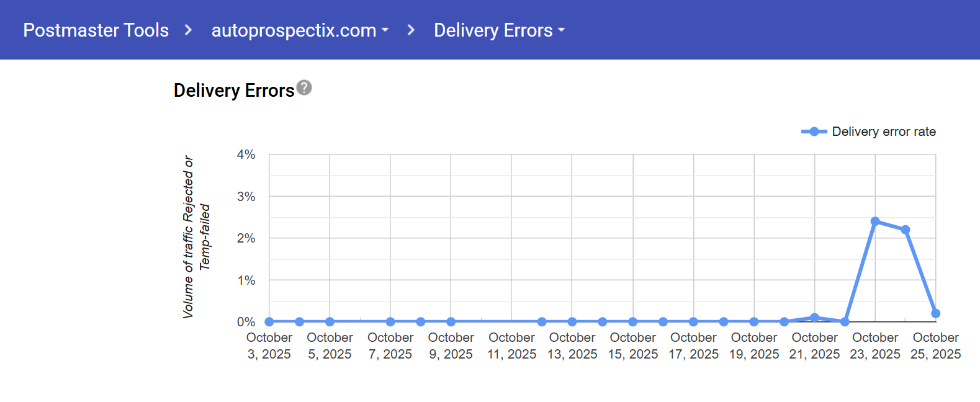Pick the October 9 data point
This screenshot has height=402, width=980.
[451, 321]
